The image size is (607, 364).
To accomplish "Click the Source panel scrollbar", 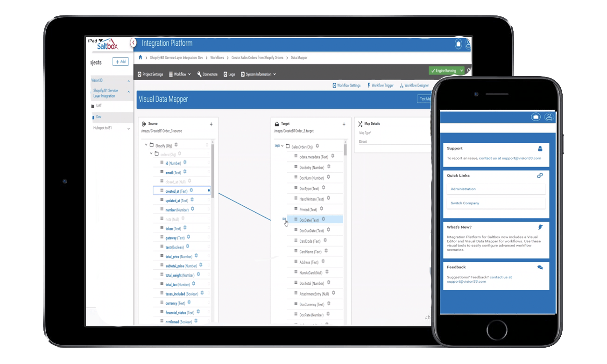I will pyautogui.click(x=213, y=170).
